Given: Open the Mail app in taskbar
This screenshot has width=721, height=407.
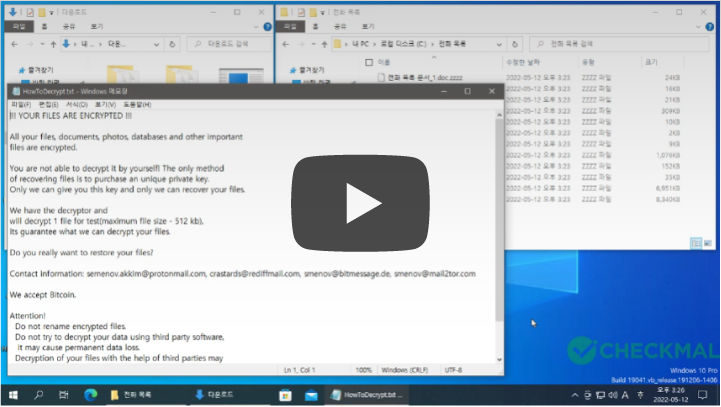Looking at the screenshot, I should pos(311,395).
